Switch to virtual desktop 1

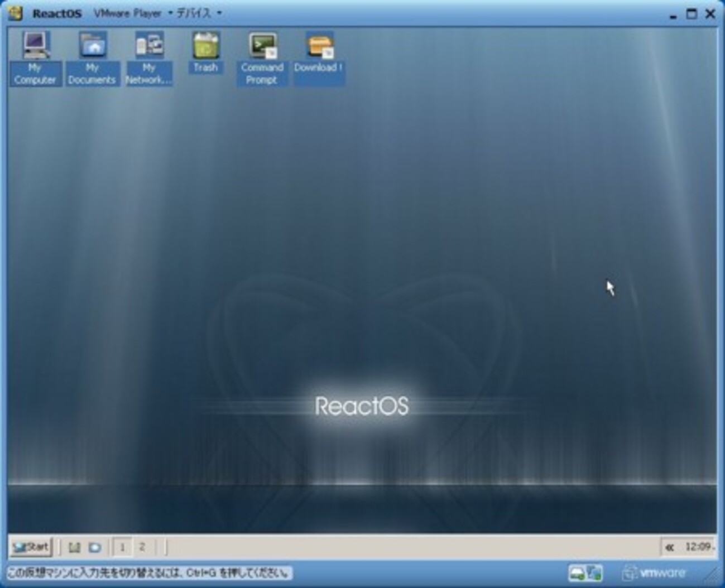(122, 547)
